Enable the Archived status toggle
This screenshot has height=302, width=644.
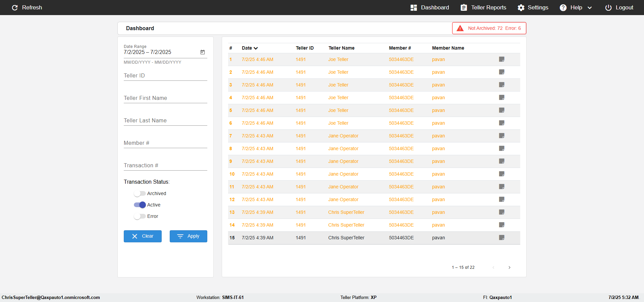point(140,193)
